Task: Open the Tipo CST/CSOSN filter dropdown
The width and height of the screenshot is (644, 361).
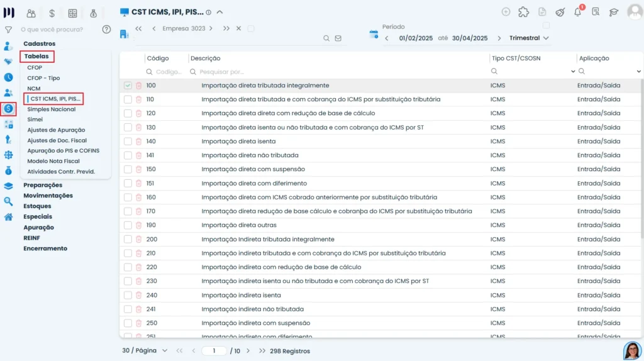Action: (x=573, y=72)
